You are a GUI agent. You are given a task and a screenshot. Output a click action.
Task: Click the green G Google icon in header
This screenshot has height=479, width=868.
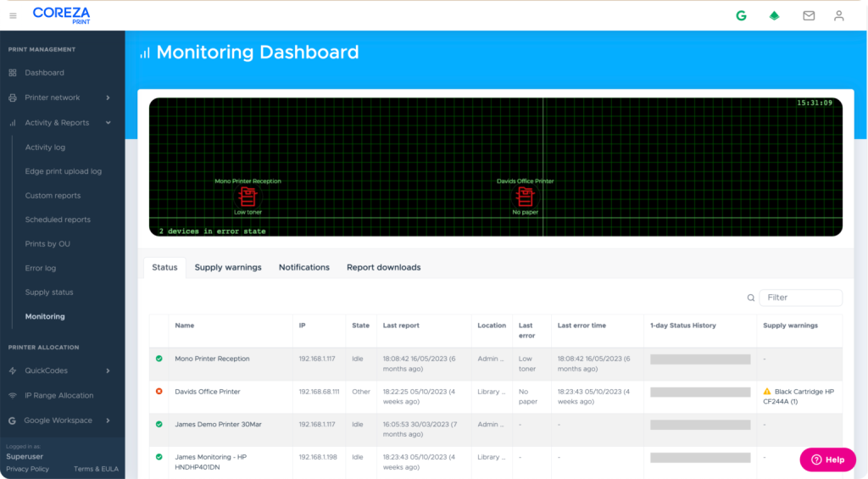(741, 15)
